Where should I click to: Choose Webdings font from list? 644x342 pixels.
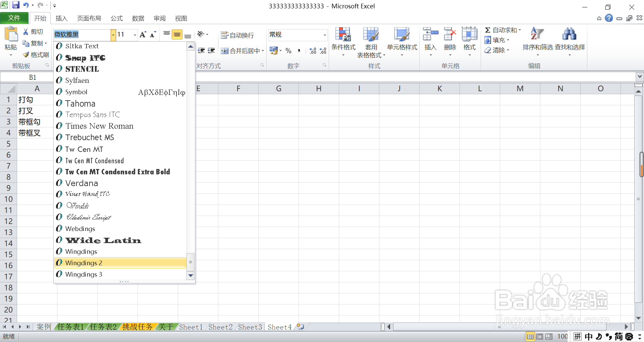[x=120, y=229]
